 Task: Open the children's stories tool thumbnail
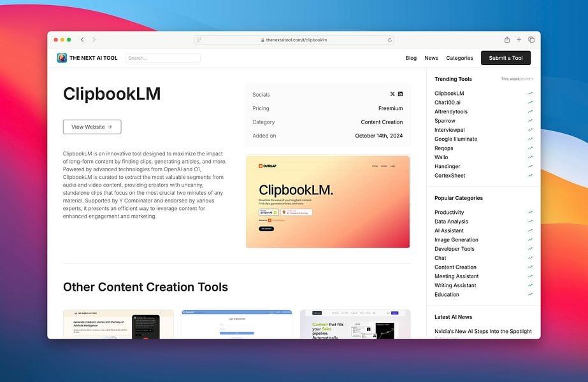tap(118, 324)
